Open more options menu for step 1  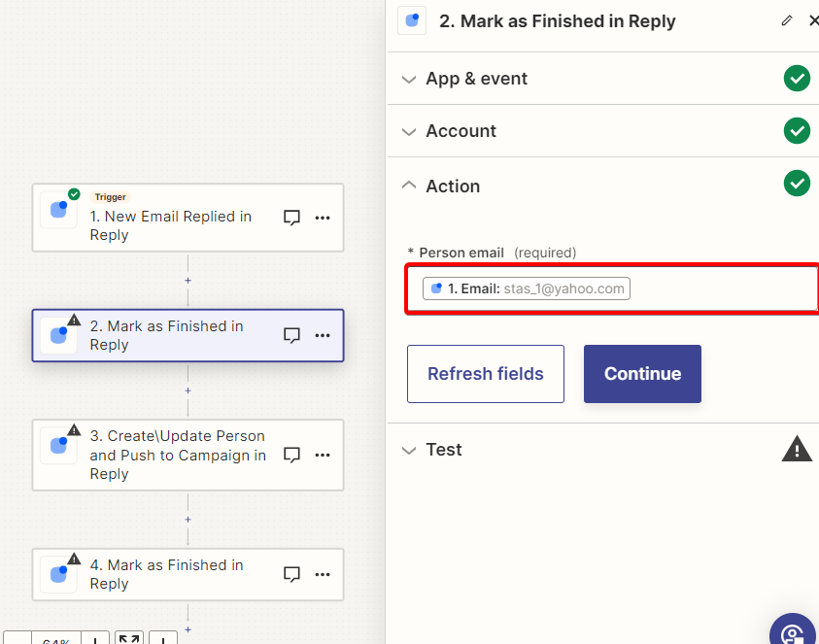tap(323, 218)
